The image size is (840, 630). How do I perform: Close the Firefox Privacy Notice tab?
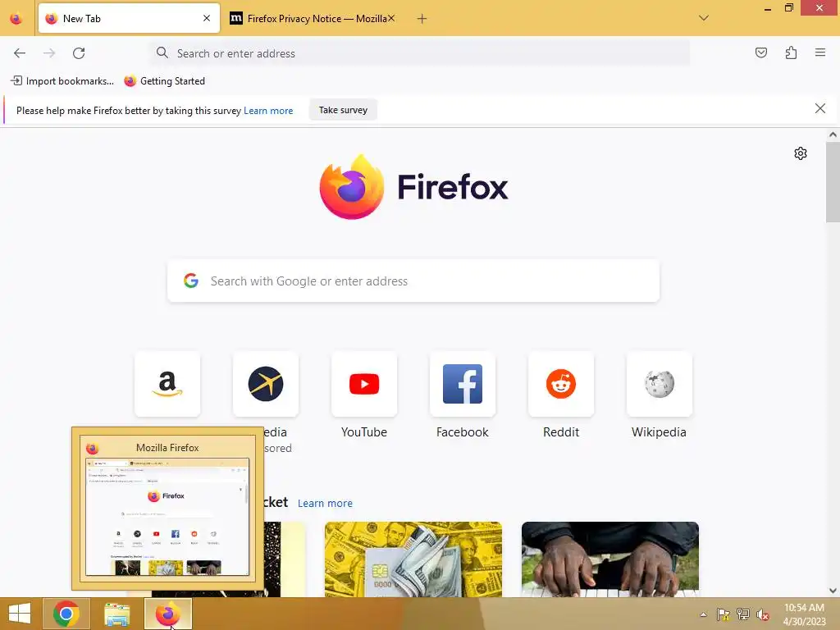click(x=391, y=18)
